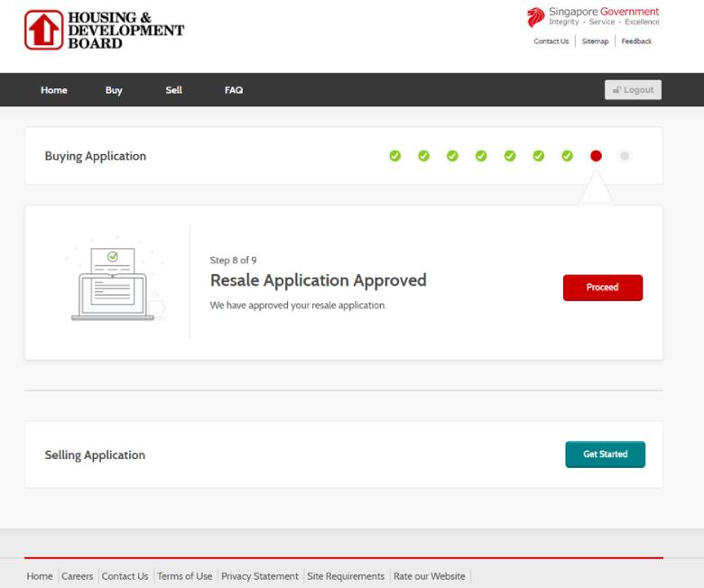Open the Home navigation menu item
Image resolution: width=704 pixels, height=588 pixels.
coord(54,90)
